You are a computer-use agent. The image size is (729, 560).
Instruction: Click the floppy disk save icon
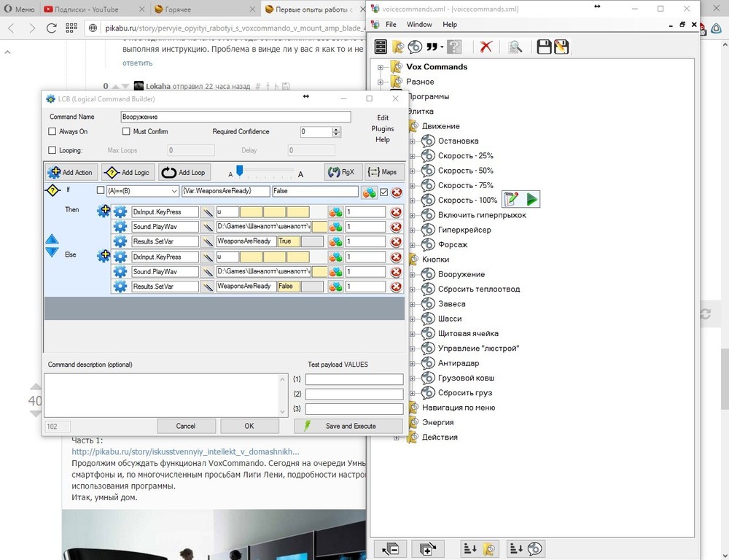click(x=544, y=47)
